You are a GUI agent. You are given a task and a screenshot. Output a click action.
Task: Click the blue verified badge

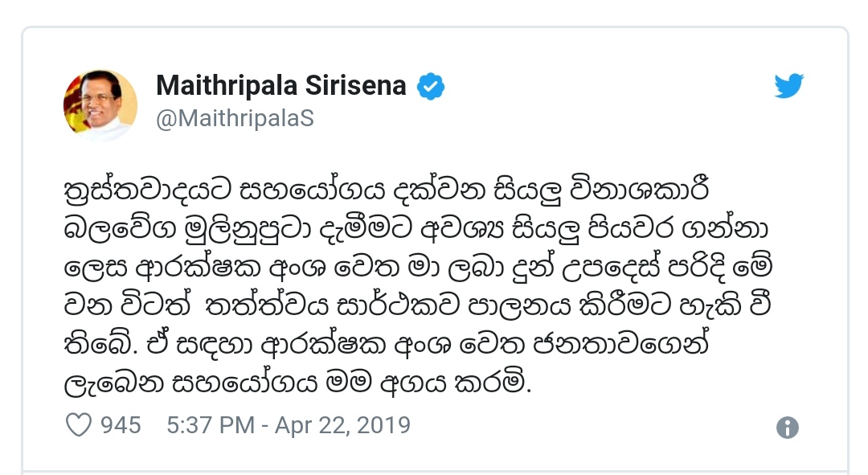click(429, 85)
